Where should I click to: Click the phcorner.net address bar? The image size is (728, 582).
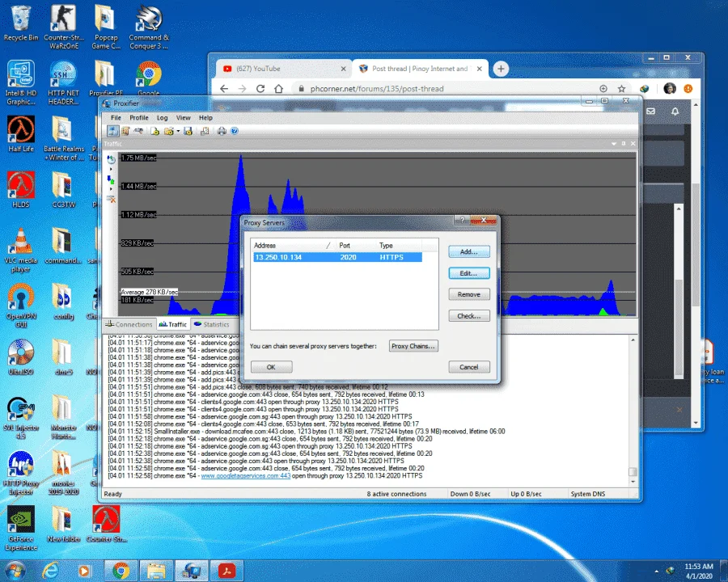376,89
